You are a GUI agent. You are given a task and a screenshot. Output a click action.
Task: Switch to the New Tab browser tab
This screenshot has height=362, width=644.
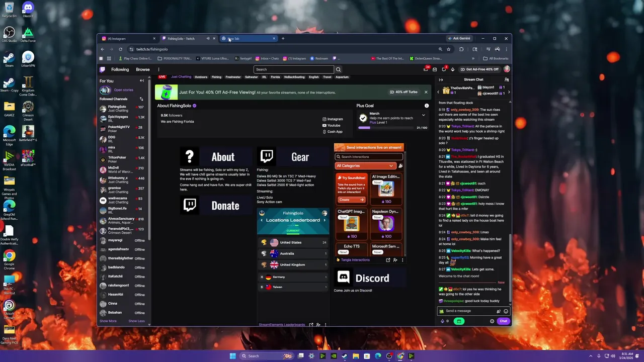tap(249, 39)
